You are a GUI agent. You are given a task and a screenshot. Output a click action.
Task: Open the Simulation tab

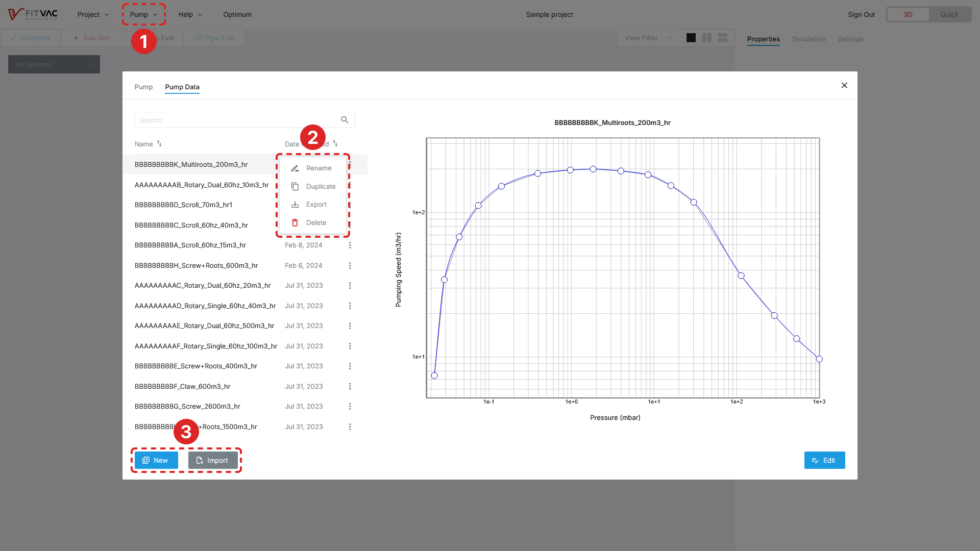[x=808, y=39]
